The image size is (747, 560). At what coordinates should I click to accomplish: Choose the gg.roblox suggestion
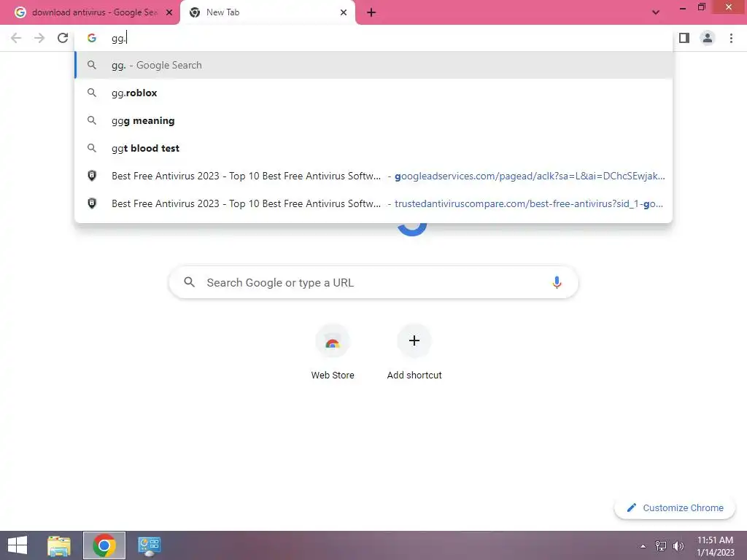tap(373, 93)
